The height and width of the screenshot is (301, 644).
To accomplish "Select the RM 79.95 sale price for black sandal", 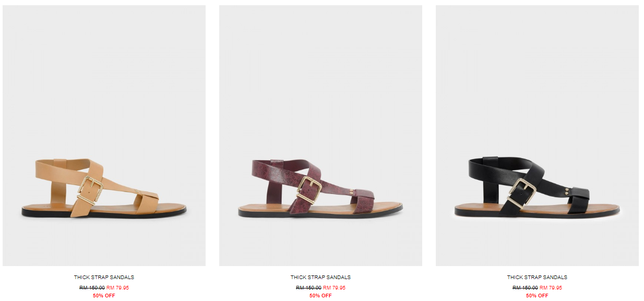I will [551, 287].
